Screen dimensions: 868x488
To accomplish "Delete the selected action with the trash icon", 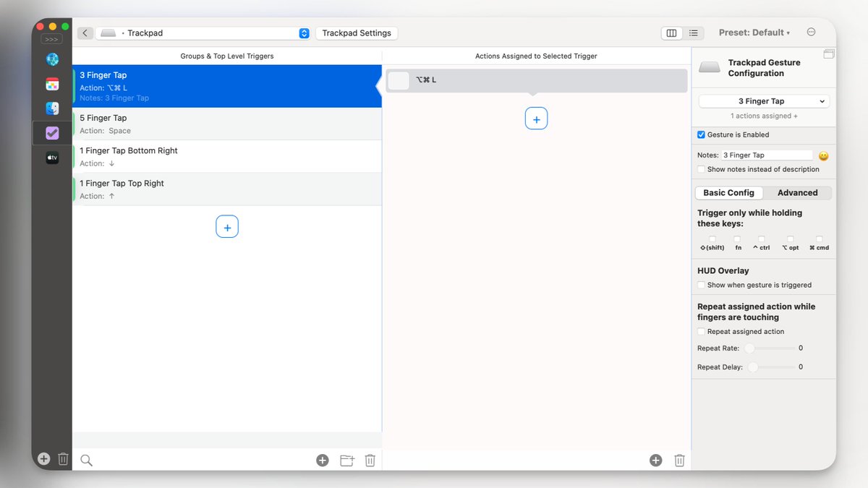I will (x=679, y=461).
